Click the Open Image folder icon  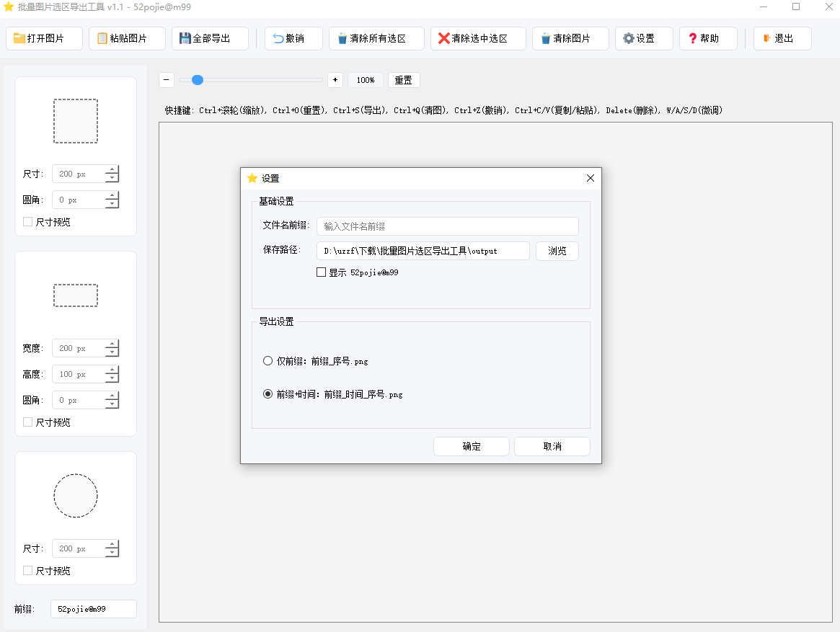tap(19, 39)
